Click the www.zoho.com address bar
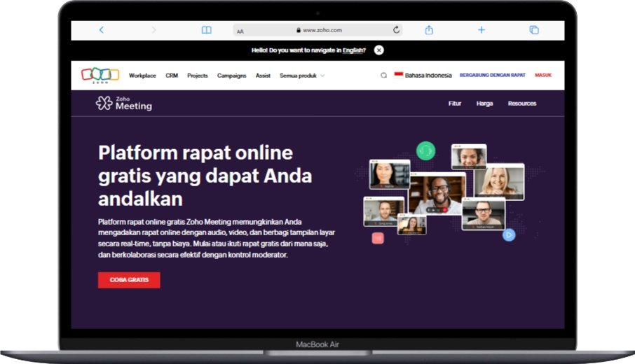Image resolution: width=635 pixels, height=364 pixels. [317, 30]
